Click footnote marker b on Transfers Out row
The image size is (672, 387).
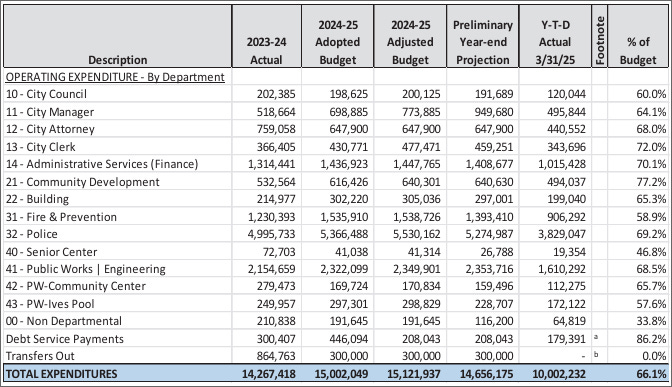tap(596, 354)
